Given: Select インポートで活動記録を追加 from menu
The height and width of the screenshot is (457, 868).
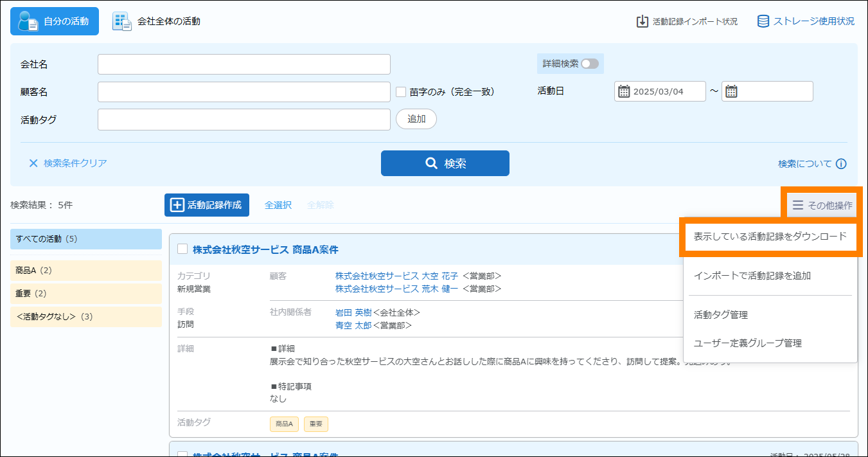Looking at the screenshot, I should [752, 276].
